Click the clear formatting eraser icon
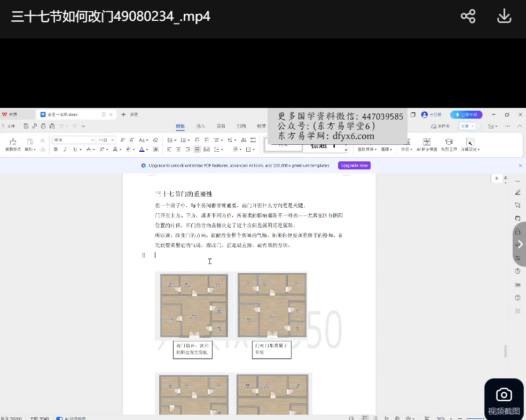 pos(156,140)
